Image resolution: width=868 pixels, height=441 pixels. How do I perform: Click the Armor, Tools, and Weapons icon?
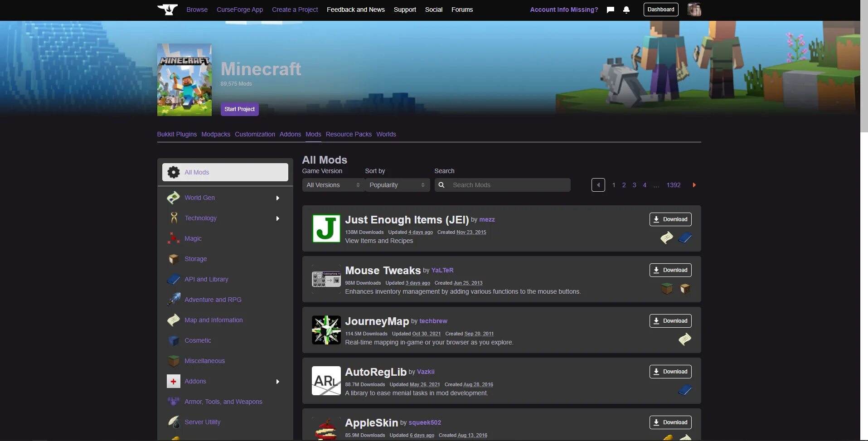174,402
